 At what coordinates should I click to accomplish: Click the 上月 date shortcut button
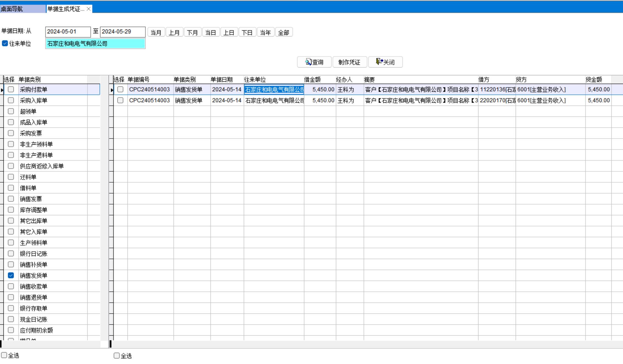(x=174, y=32)
